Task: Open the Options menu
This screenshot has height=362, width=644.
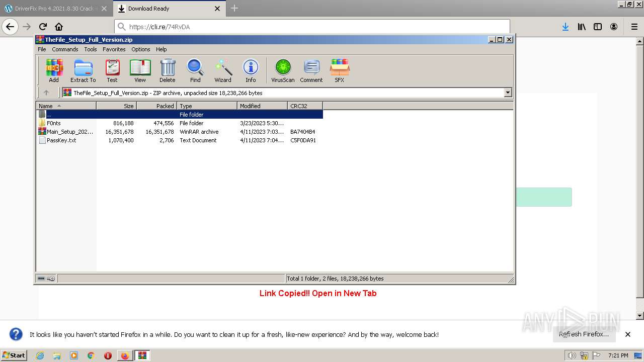Action: pos(141,49)
